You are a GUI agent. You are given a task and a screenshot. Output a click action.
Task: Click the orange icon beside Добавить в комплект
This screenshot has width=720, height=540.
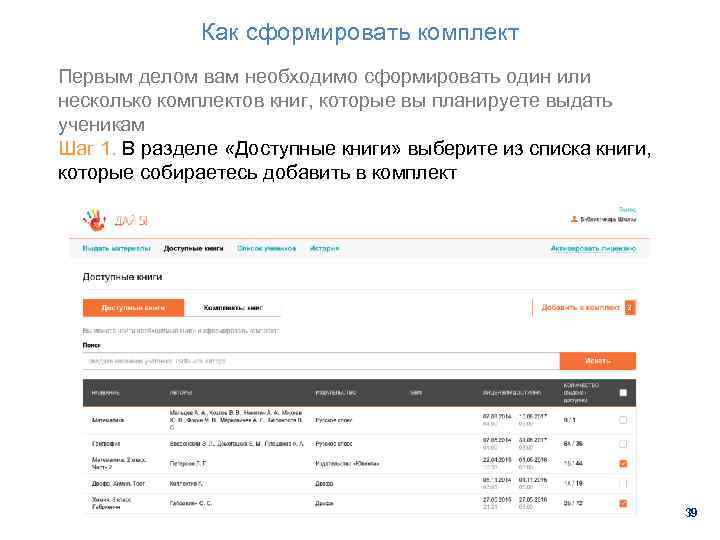(630, 308)
